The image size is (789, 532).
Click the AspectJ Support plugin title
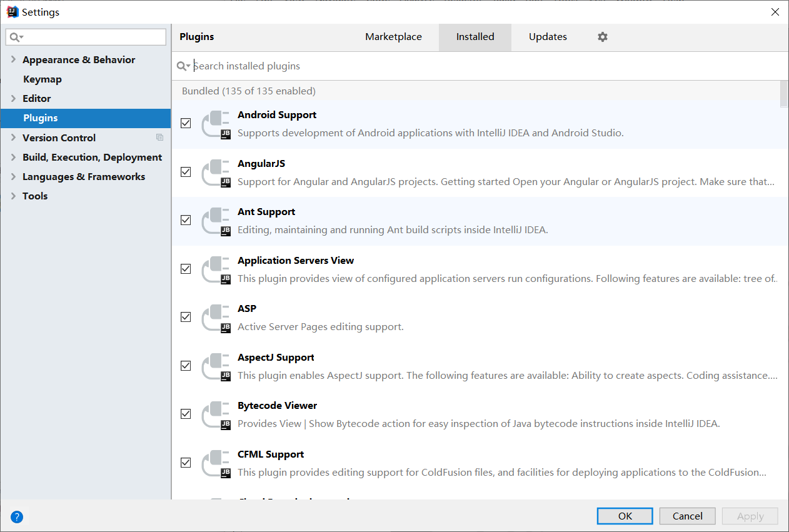point(276,358)
